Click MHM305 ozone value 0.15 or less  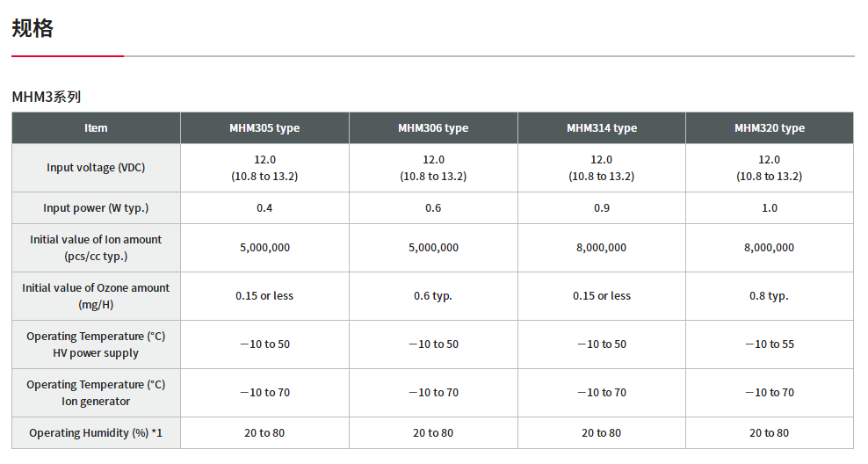click(x=264, y=295)
